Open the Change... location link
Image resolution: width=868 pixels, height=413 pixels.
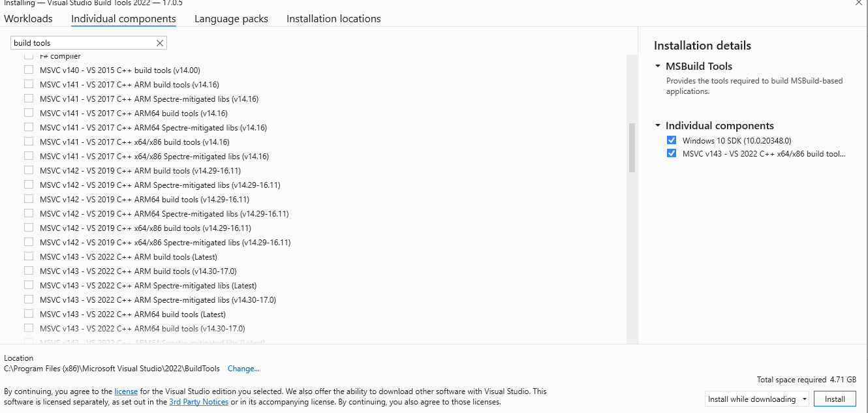pyautogui.click(x=243, y=369)
